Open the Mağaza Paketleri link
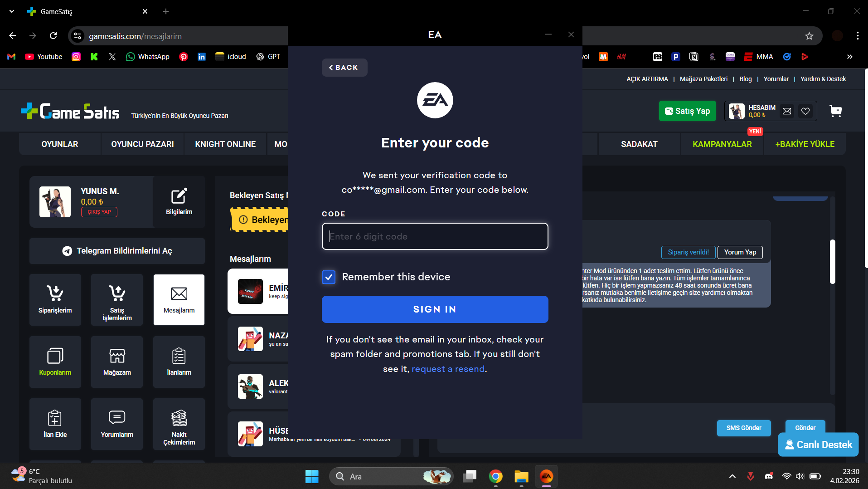 [x=703, y=79]
